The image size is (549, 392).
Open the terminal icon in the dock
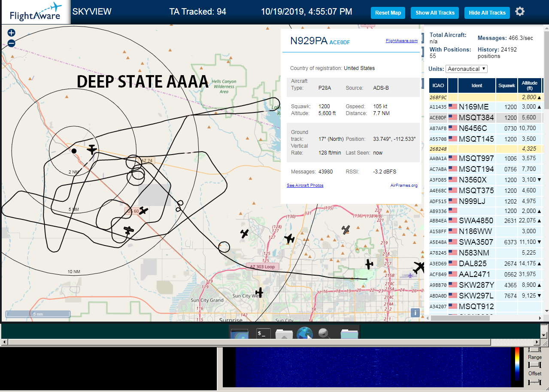(x=263, y=333)
